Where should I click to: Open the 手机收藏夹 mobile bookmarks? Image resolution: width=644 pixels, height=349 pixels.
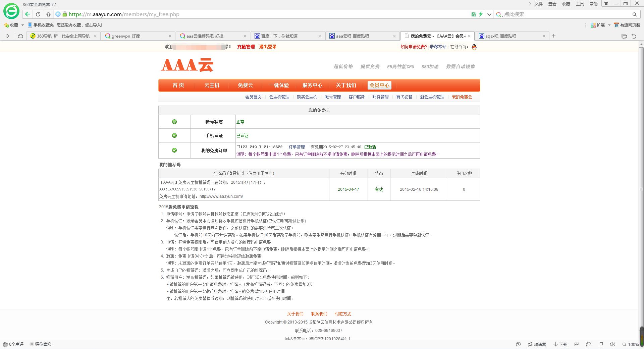pos(41,25)
